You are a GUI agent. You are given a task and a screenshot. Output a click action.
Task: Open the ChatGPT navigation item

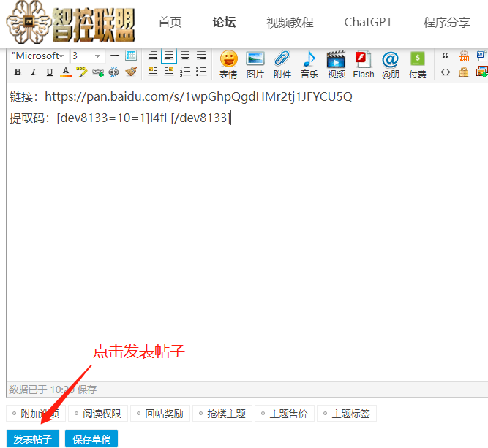coord(368,22)
